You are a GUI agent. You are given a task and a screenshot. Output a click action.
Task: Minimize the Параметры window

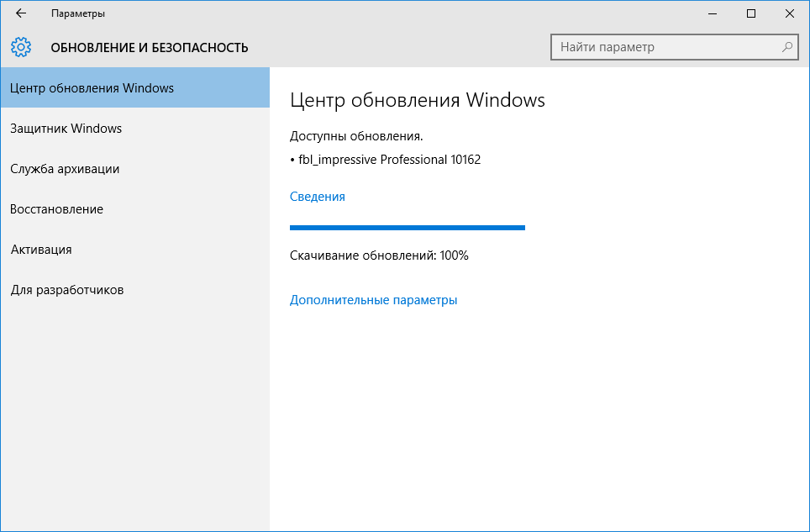[x=713, y=13]
